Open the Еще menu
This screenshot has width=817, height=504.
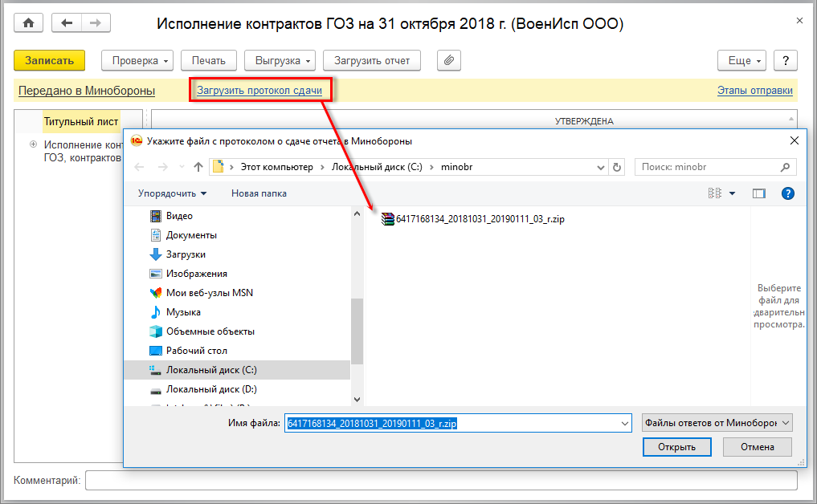(x=742, y=60)
